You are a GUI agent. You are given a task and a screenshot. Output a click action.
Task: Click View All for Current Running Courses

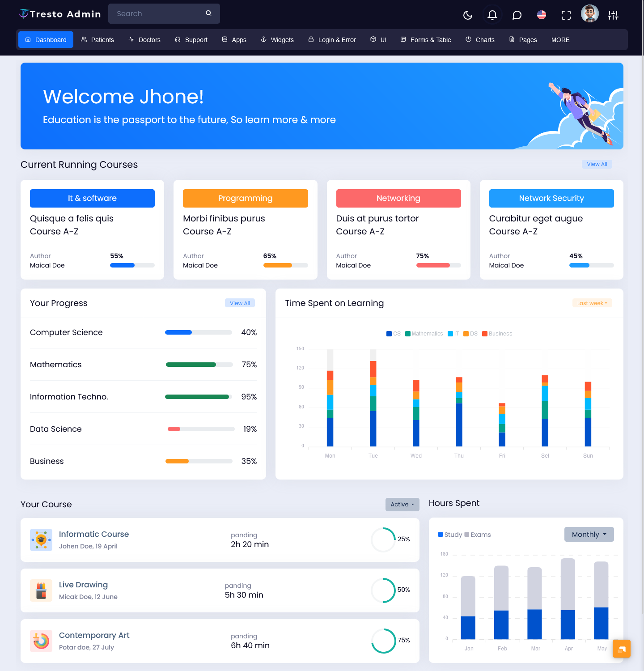[597, 164]
